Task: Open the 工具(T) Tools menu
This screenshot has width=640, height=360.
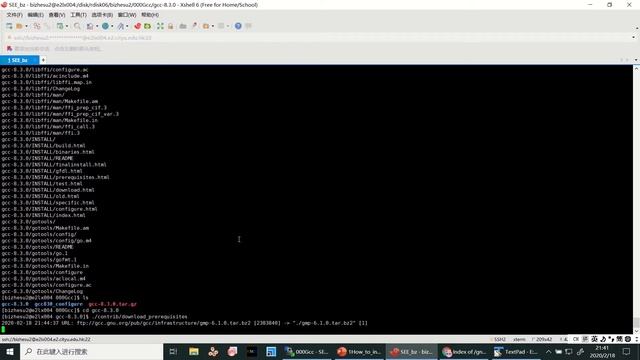Action: [78, 15]
